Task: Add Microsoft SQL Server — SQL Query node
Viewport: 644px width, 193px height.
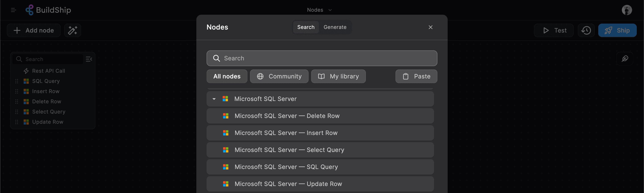Action: (320, 167)
